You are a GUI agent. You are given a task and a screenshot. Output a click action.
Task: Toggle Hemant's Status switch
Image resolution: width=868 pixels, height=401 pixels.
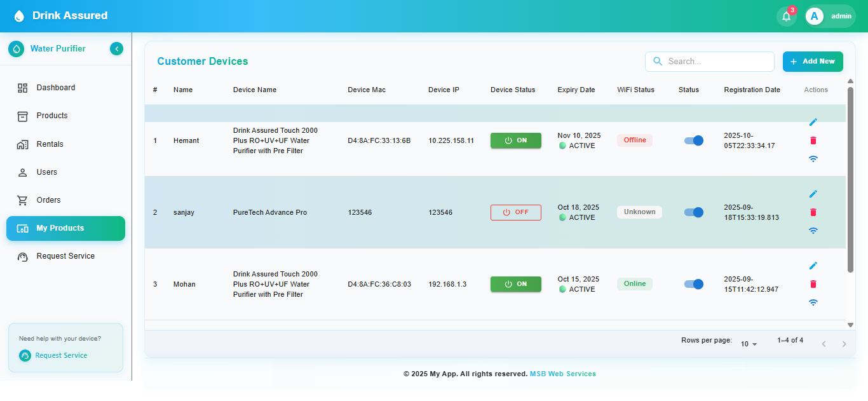pos(694,140)
